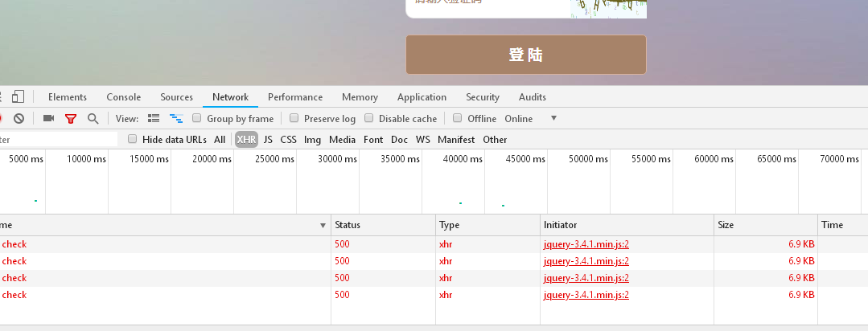
Task: Filter requests by JS
Action: click(x=268, y=140)
